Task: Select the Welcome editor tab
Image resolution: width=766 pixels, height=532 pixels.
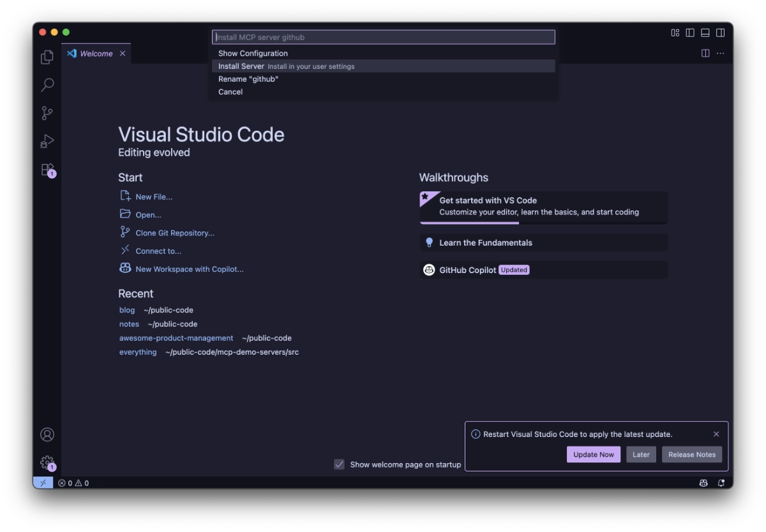Action: pos(96,54)
